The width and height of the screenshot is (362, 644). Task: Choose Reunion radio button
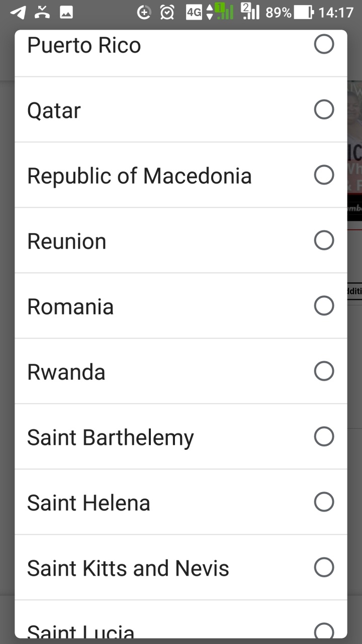(324, 240)
